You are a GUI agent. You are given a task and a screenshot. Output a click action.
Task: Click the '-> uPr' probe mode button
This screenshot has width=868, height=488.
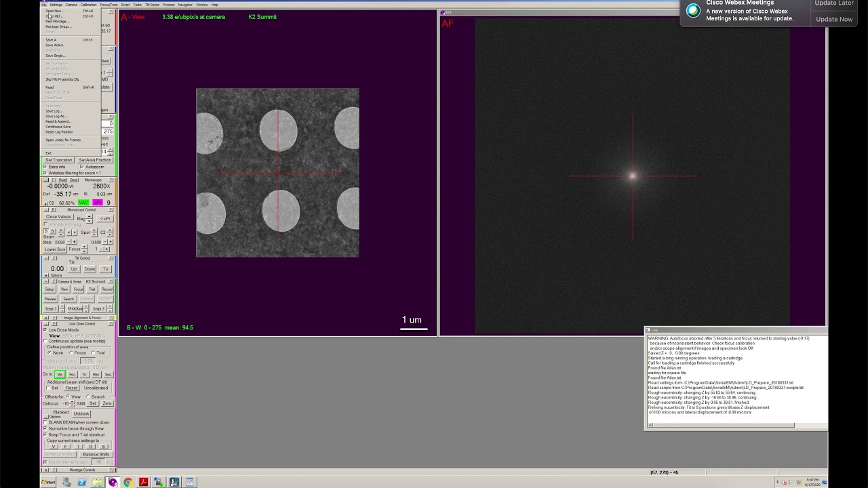[x=104, y=218]
